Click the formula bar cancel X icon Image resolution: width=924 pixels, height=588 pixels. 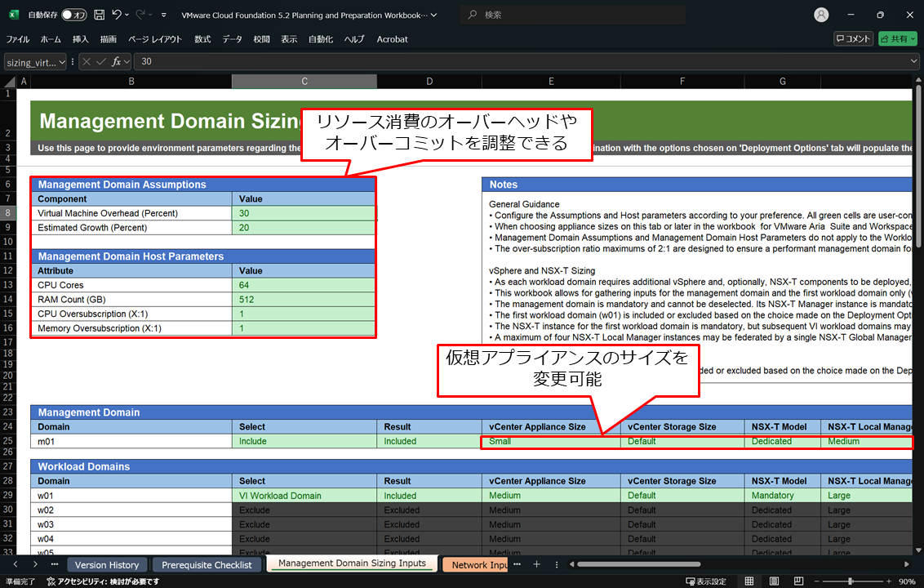pyautogui.click(x=87, y=61)
